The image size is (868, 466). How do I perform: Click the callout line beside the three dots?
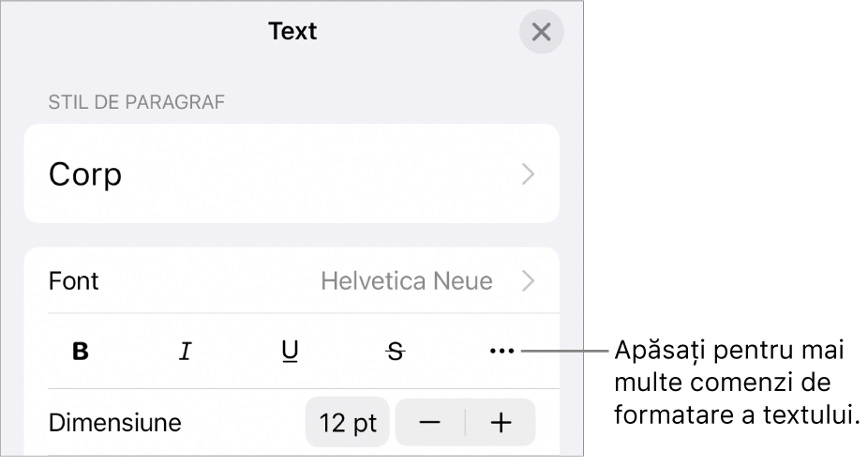(565, 353)
